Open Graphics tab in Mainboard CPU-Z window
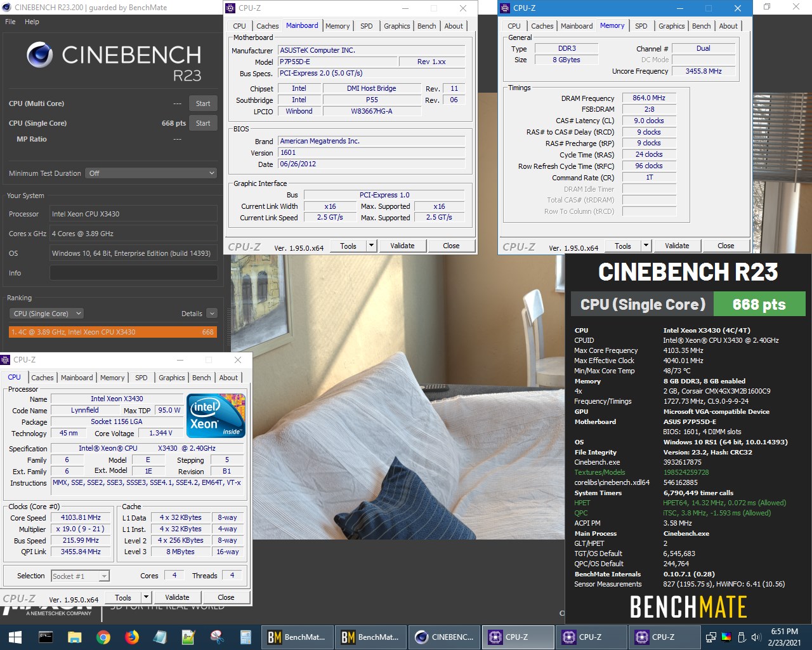The image size is (812, 650). [396, 26]
